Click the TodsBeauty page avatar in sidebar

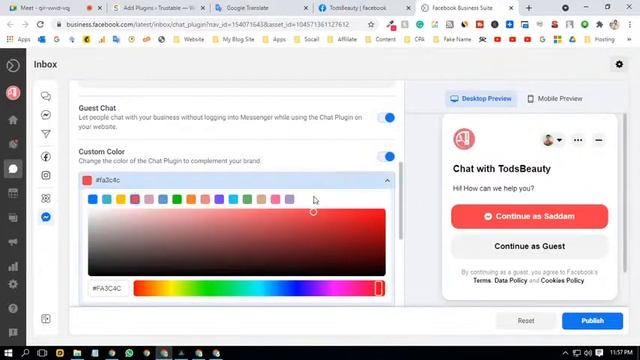[13, 93]
